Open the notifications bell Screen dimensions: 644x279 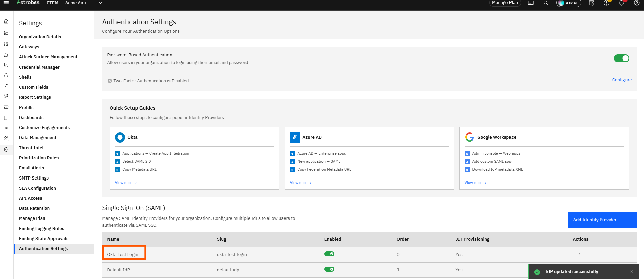(x=621, y=3)
